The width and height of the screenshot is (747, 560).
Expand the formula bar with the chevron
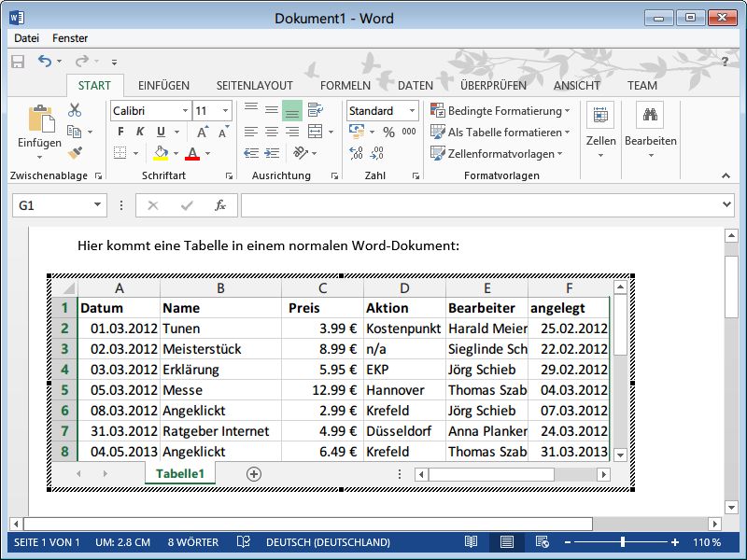coord(726,204)
